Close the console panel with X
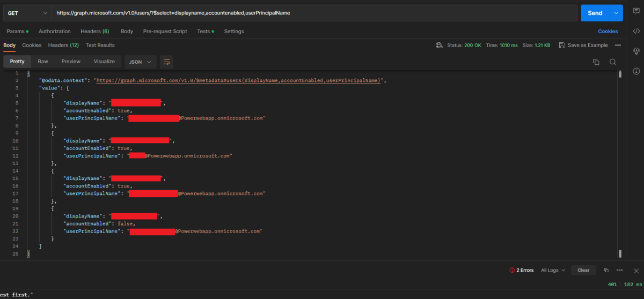This screenshot has width=644, height=299. point(636,271)
